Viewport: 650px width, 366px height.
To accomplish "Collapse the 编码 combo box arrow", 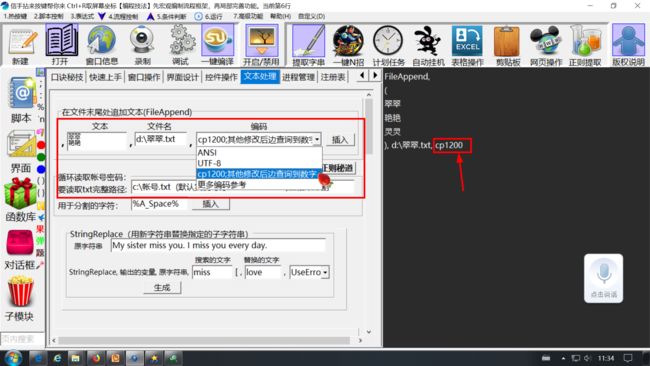I will (317, 140).
